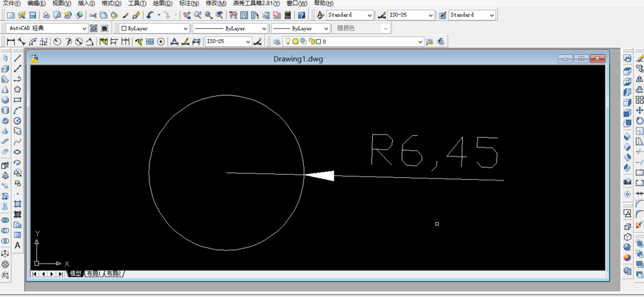Viewport: 644px width, 297px height.
Task: Open the Standard table style dropdown
Action: [472, 15]
